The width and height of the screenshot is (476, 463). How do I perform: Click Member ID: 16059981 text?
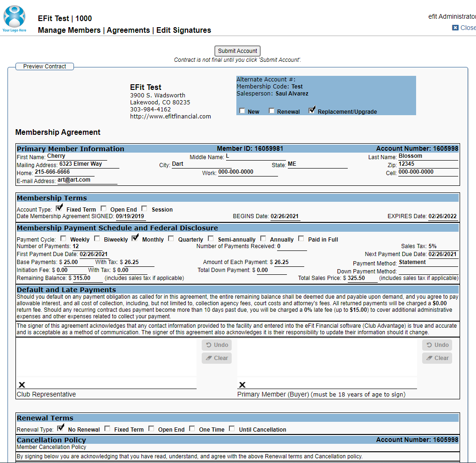[250, 148]
